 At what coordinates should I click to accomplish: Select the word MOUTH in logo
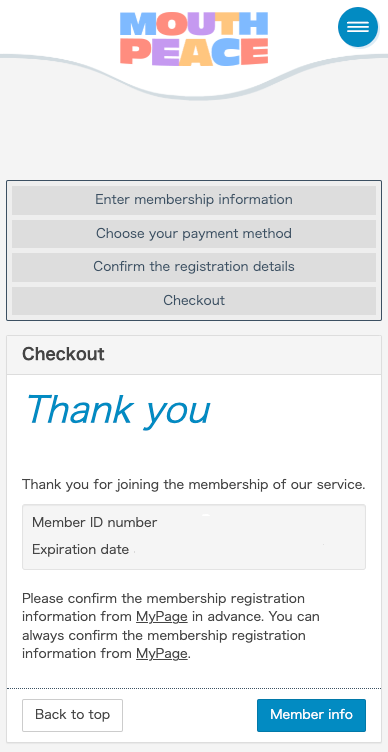(194, 24)
